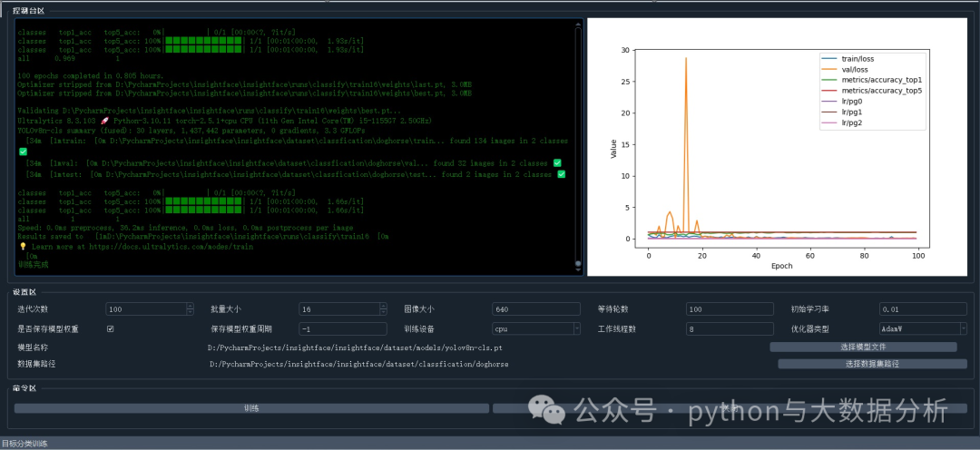The image size is (980, 450).
Task: Click the 保存模型权重周期 field showing -1
Action: [343, 328]
